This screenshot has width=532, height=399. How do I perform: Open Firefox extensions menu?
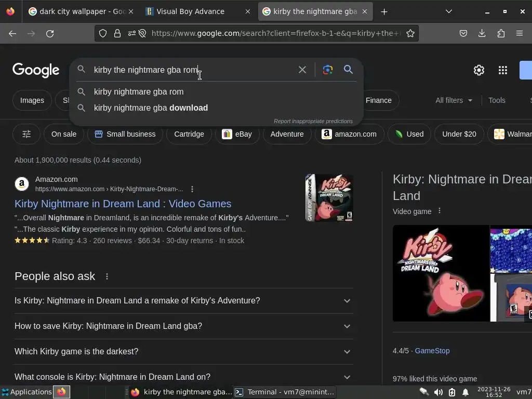(x=501, y=33)
